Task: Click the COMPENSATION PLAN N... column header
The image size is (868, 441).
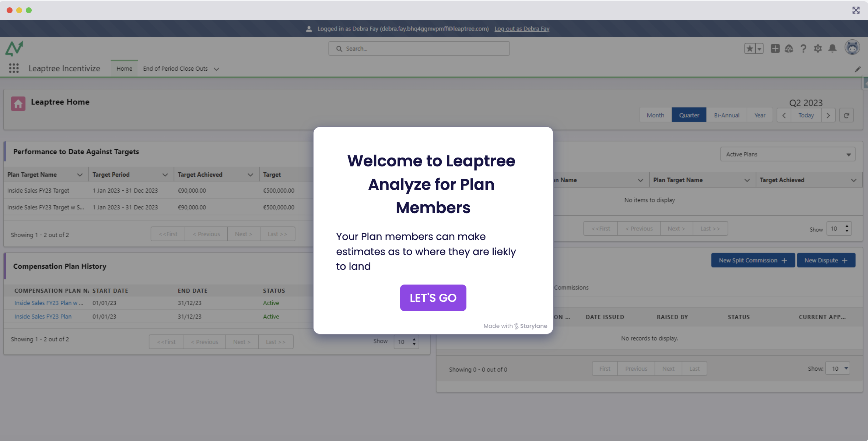Action: tap(52, 291)
